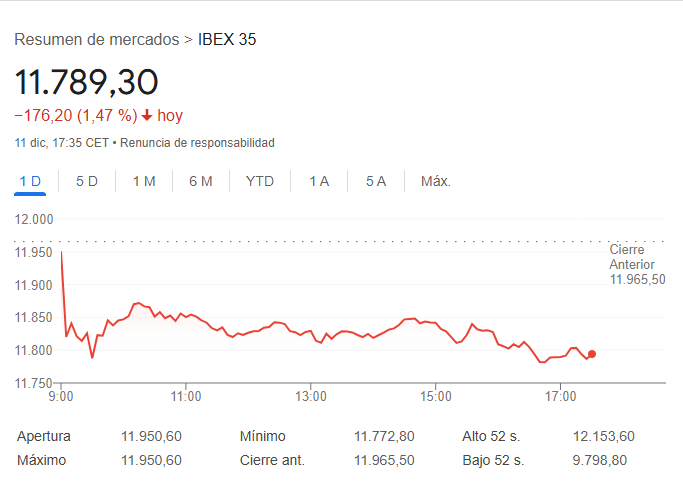The image size is (683, 488).
Task: Click the IBEX 35 title text
Action: (228, 39)
